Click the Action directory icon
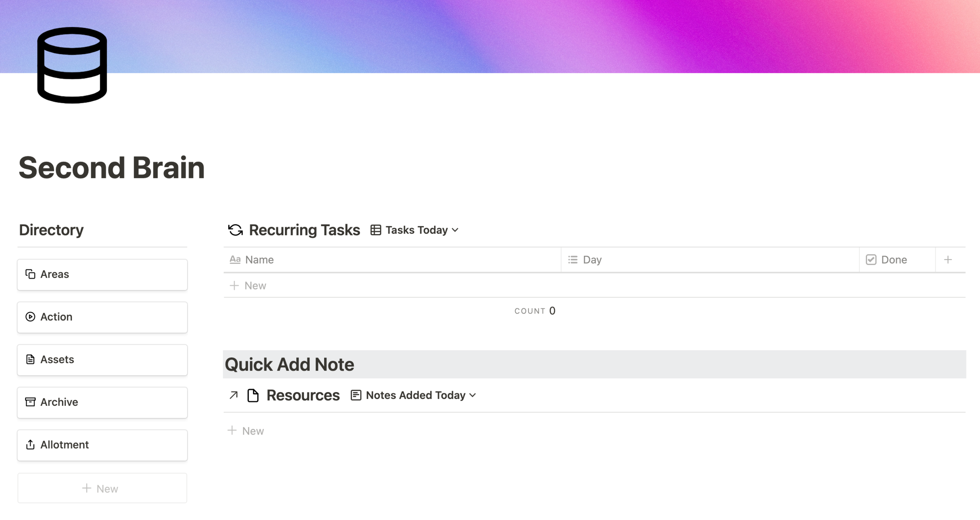Image resolution: width=980 pixels, height=520 pixels. pos(30,316)
